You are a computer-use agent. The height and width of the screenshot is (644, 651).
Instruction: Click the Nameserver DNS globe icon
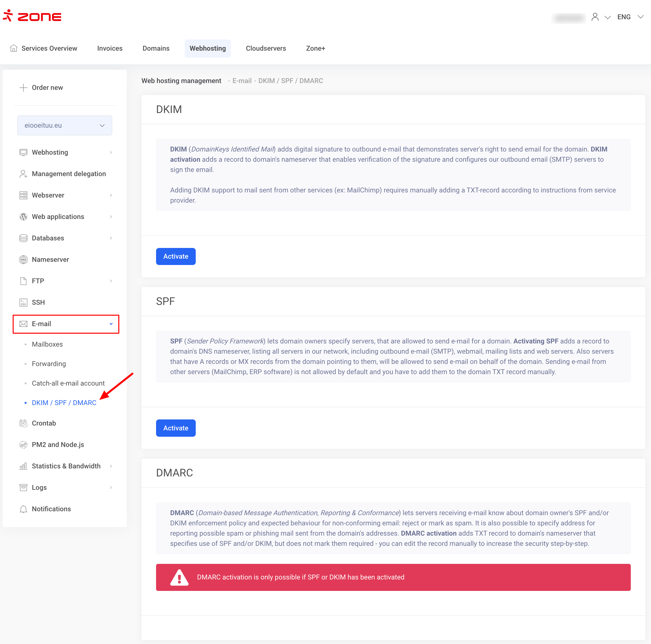[23, 260]
